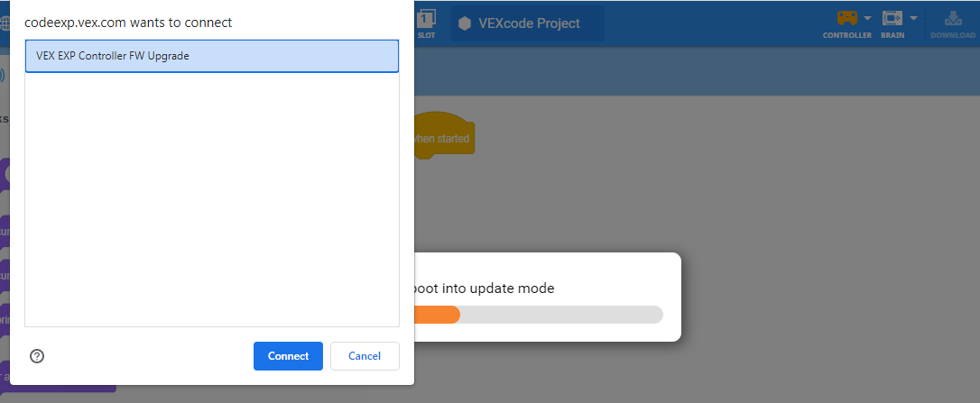The image size is (980, 403).
Task: Click the globe icon at the top-left edge
Action: pos(4,23)
